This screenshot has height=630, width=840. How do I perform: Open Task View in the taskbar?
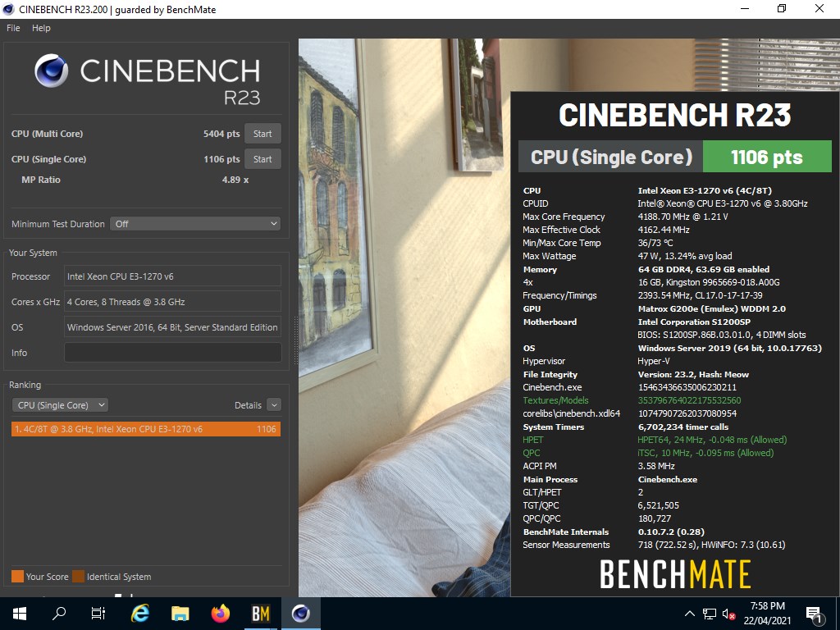pyautogui.click(x=98, y=614)
